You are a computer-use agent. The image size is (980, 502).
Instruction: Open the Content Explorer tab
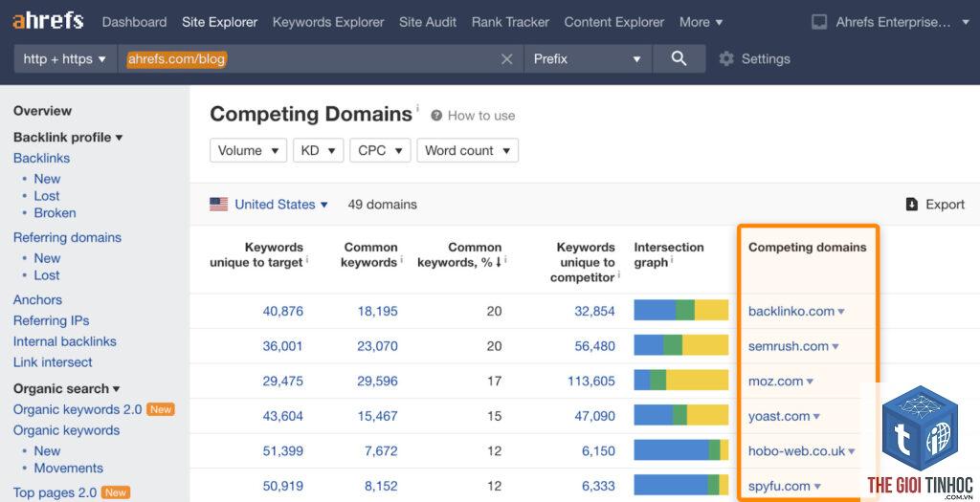click(x=613, y=22)
